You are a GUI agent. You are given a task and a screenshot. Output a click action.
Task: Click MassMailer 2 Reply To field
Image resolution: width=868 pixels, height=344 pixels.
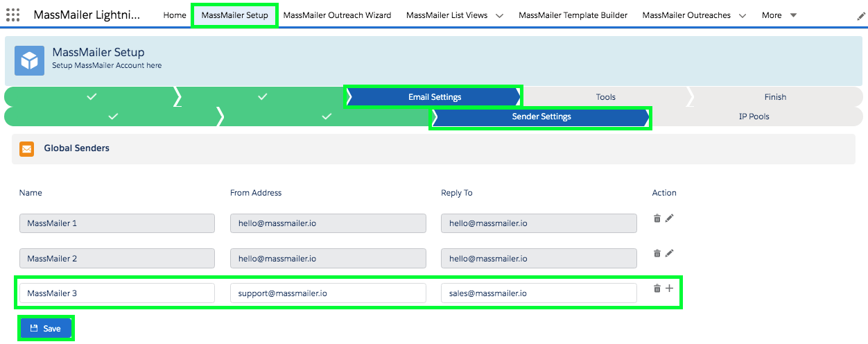pyautogui.click(x=539, y=259)
